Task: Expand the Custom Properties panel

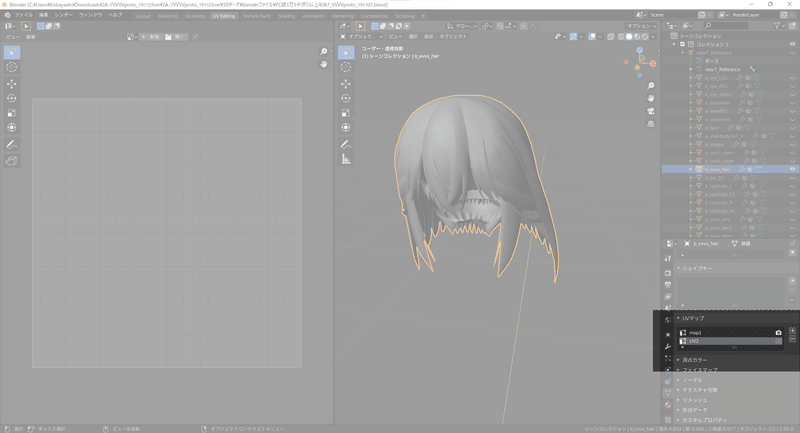Action: pos(702,420)
